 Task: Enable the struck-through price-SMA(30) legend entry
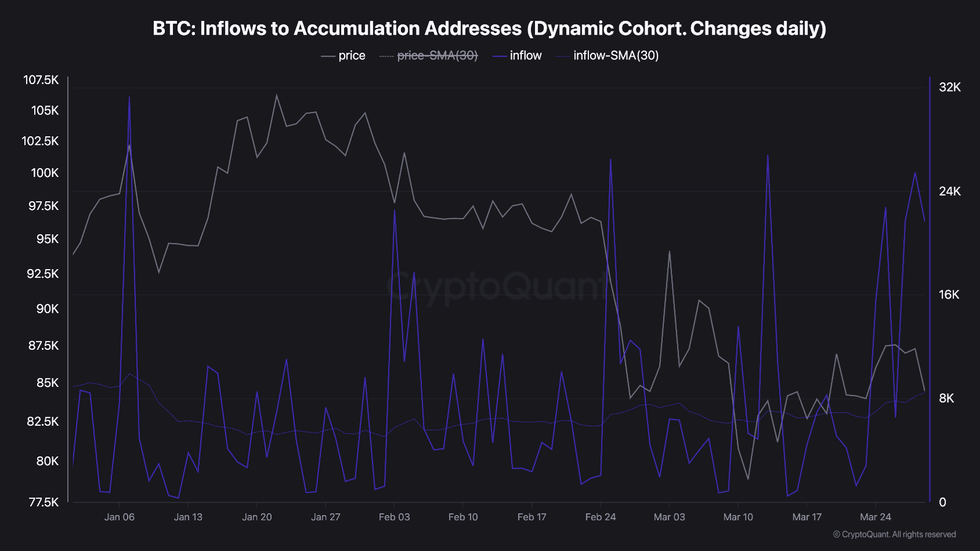click(x=428, y=56)
